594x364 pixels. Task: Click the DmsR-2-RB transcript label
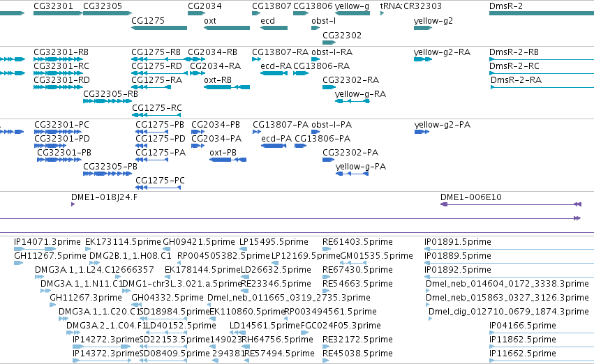[x=514, y=52]
